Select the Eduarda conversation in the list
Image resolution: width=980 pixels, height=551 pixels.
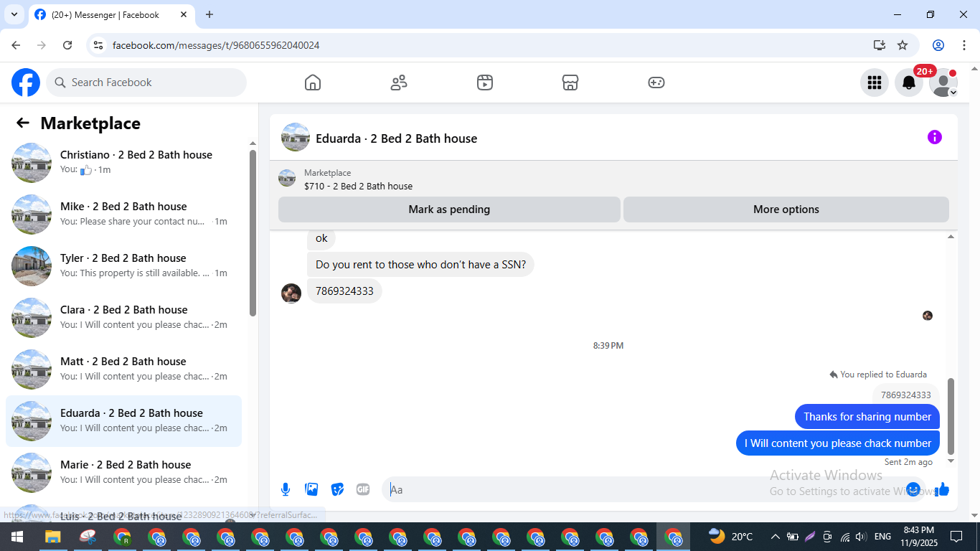[x=123, y=421]
